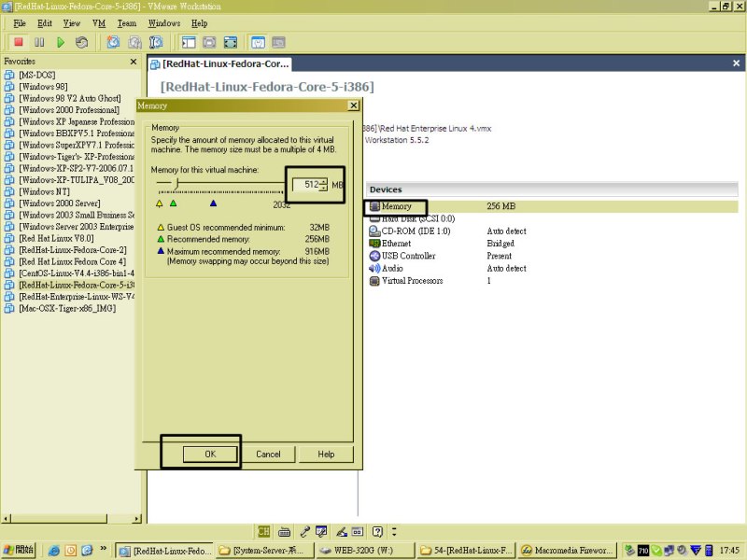Select [MS-DOS] in Favorites
747x560 pixels.
[x=37, y=75]
